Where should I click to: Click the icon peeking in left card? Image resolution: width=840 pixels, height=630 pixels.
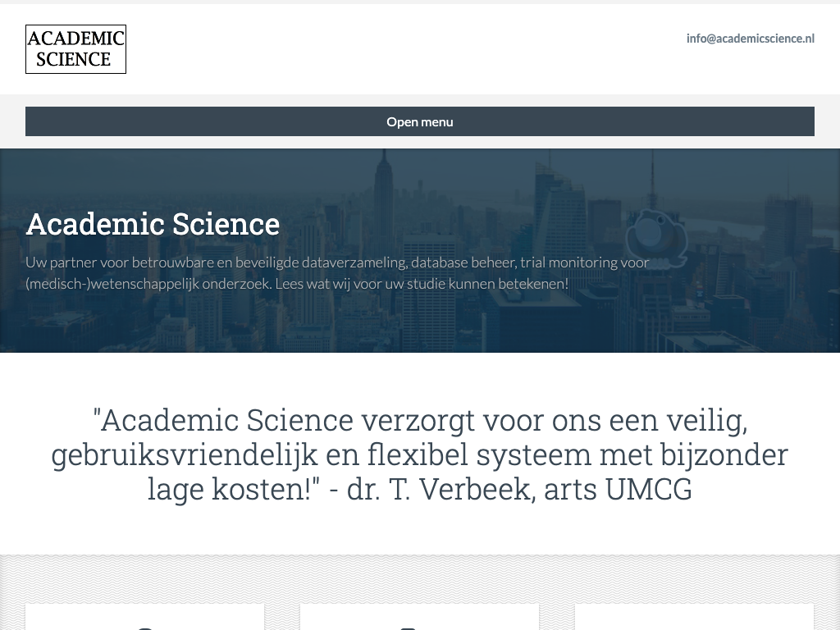click(x=144, y=627)
